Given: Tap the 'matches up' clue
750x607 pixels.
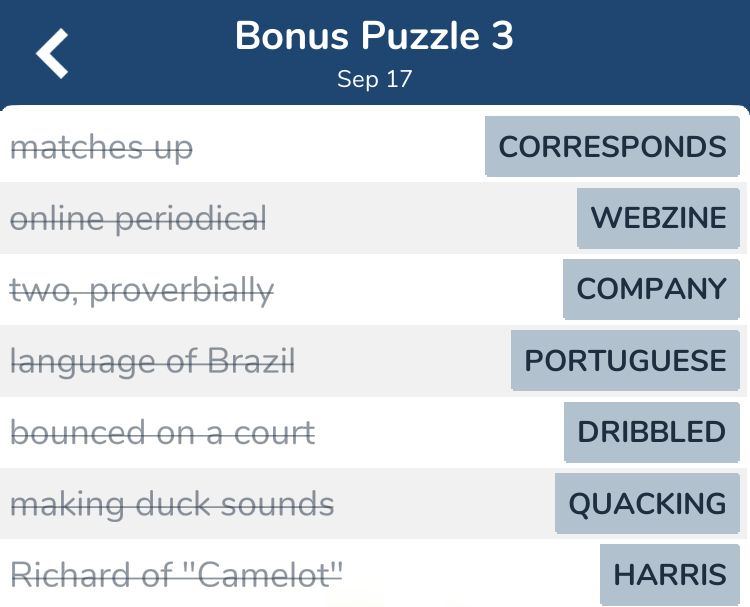Looking at the screenshot, I should (101, 148).
